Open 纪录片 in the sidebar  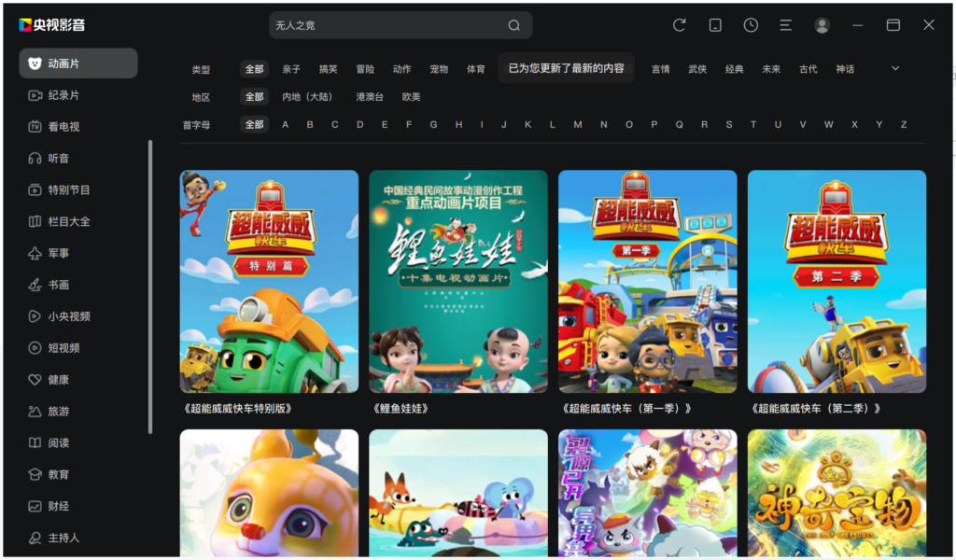63,95
